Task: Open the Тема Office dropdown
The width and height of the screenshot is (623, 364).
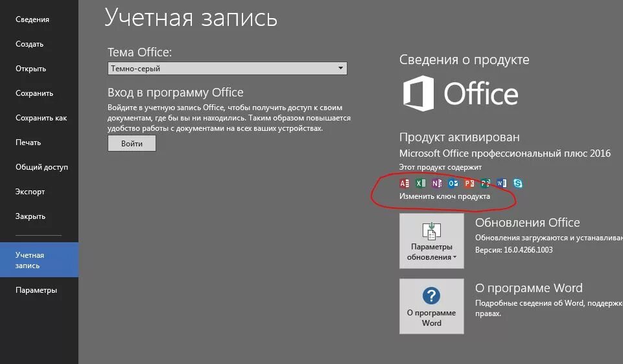Action: click(228, 68)
